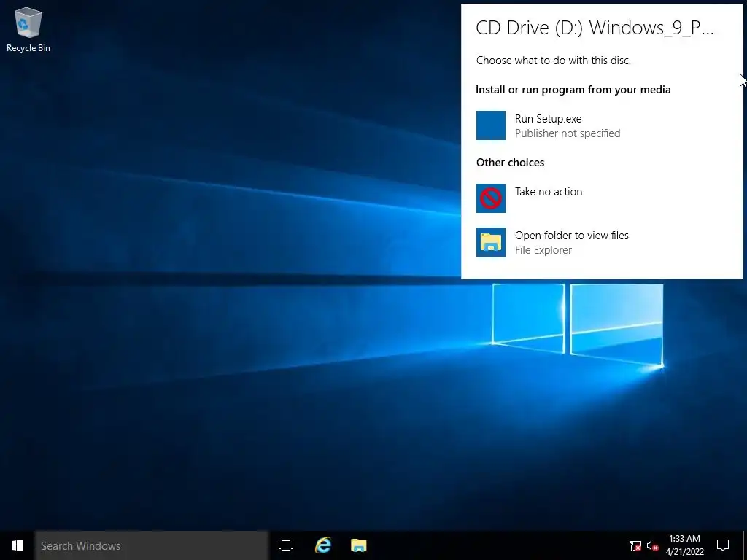This screenshot has height=560, width=747.
Task: Click the 'File Explorer' subtitle text
Action: 543,250
